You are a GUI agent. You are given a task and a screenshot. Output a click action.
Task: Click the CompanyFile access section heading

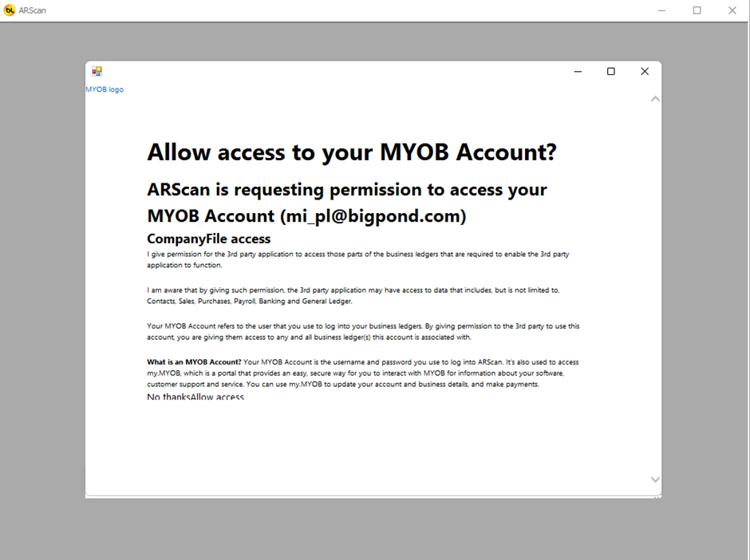[208, 239]
